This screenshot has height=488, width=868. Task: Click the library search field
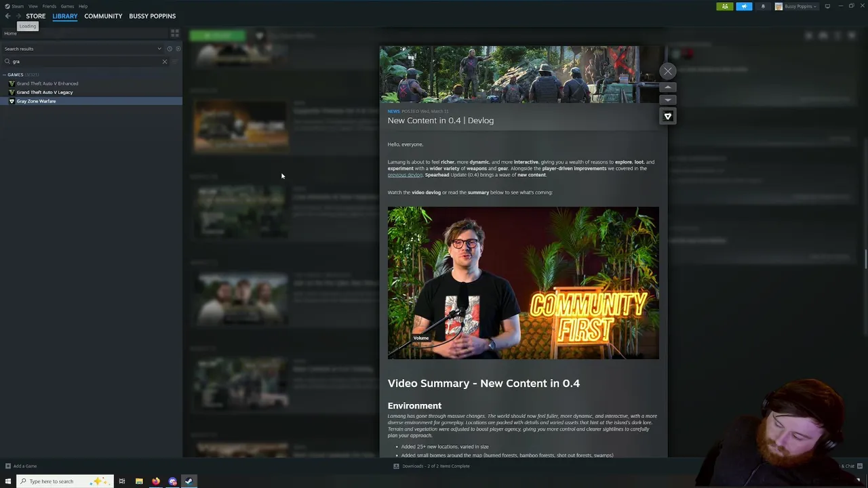click(x=85, y=62)
